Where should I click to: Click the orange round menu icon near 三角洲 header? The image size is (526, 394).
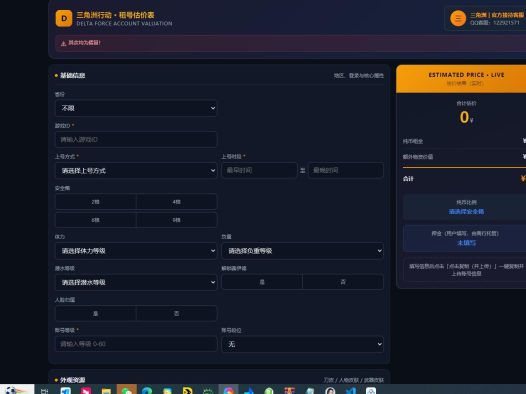pyautogui.click(x=458, y=18)
